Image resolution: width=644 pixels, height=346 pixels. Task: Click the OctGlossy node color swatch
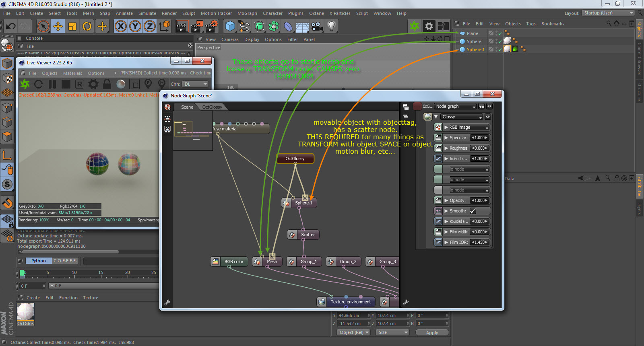click(417, 106)
